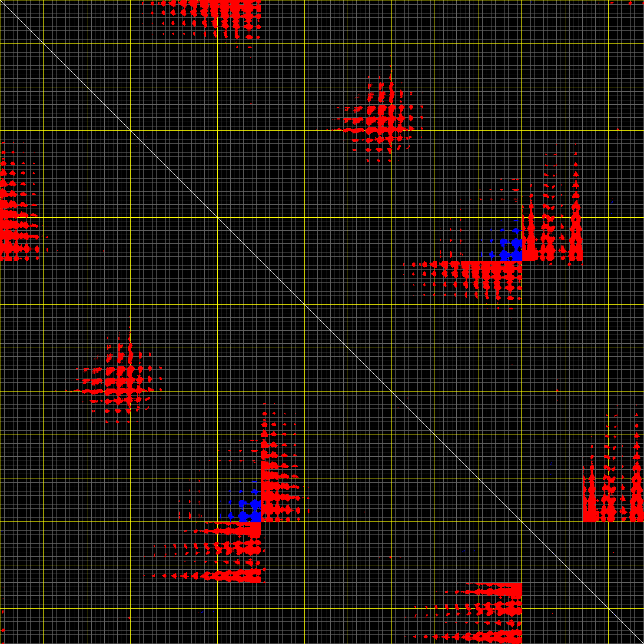This screenshot has height=644, width=644.
Task: Click the diagonal's start in the top-left corner
Action: [x=2, y=2]
